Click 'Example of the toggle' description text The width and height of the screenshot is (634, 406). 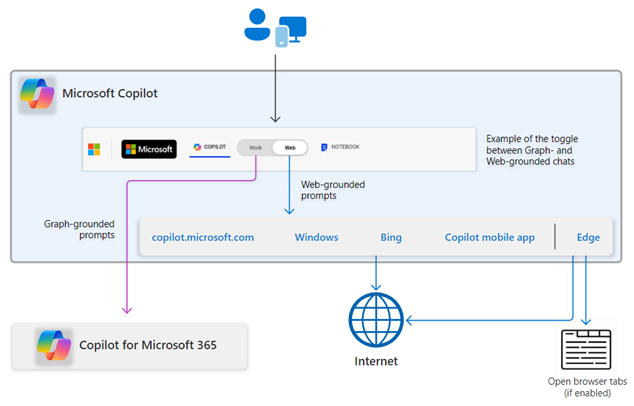[532, 150]
